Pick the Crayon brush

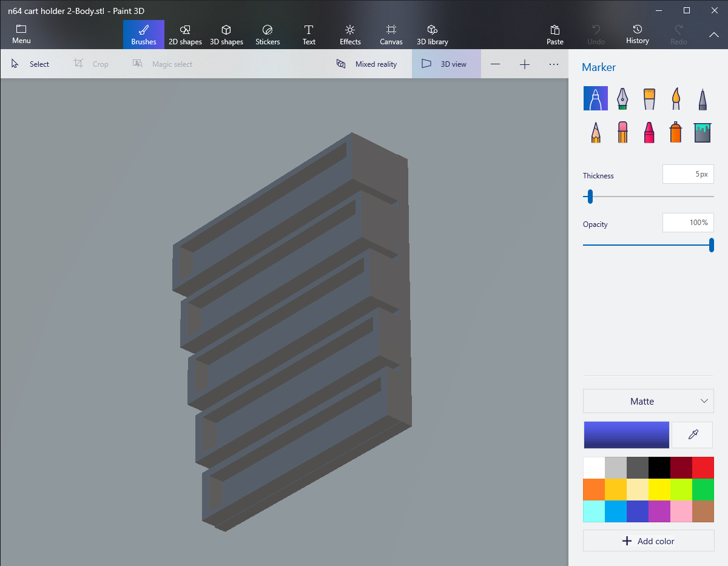pyautogui.click(x=649, y=132)
